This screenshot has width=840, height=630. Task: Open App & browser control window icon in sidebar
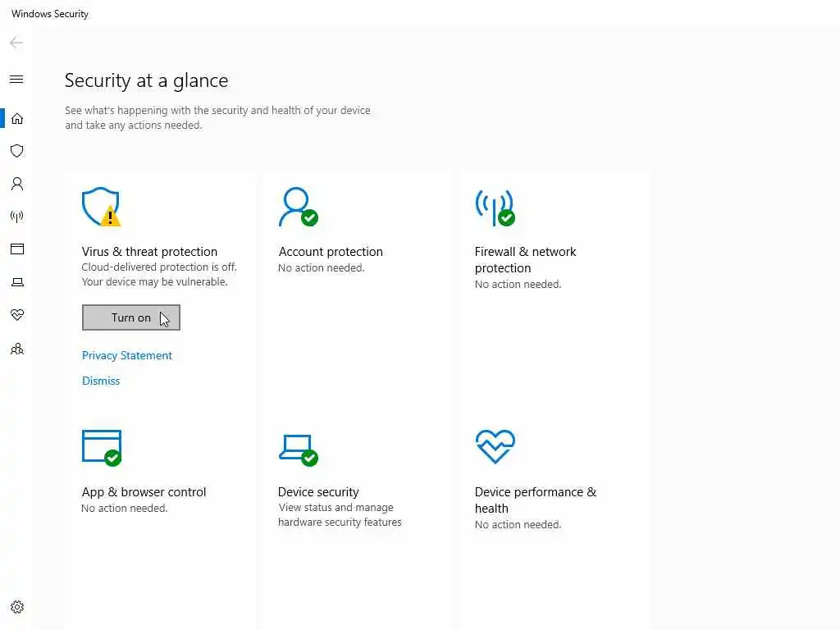17,249
